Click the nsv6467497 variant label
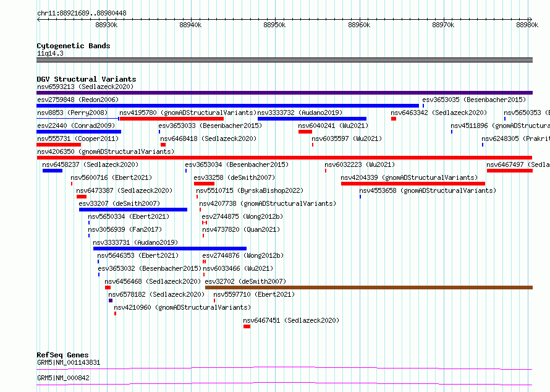The height and width of the screenshot is (392, 550). tap(518, 164)
